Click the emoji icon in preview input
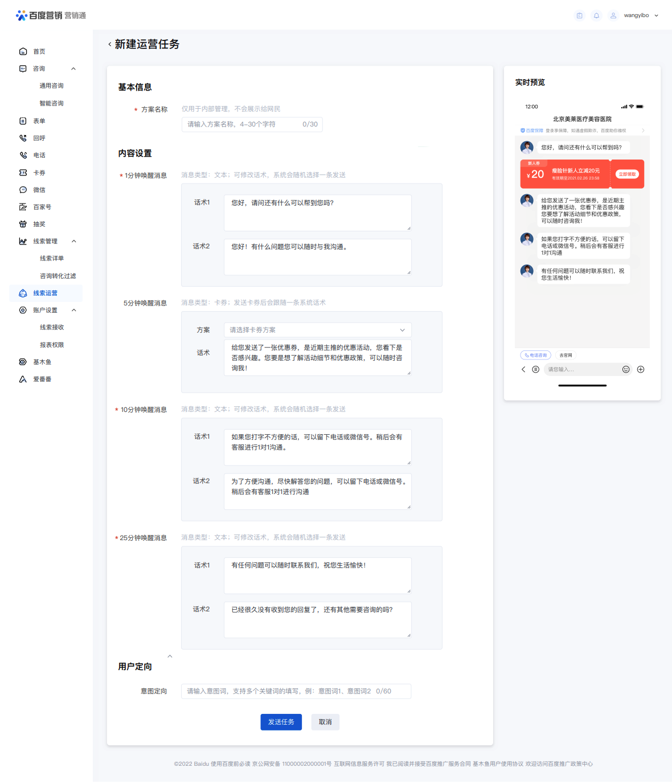The image size is (672, 784). (x=626, y=369)
